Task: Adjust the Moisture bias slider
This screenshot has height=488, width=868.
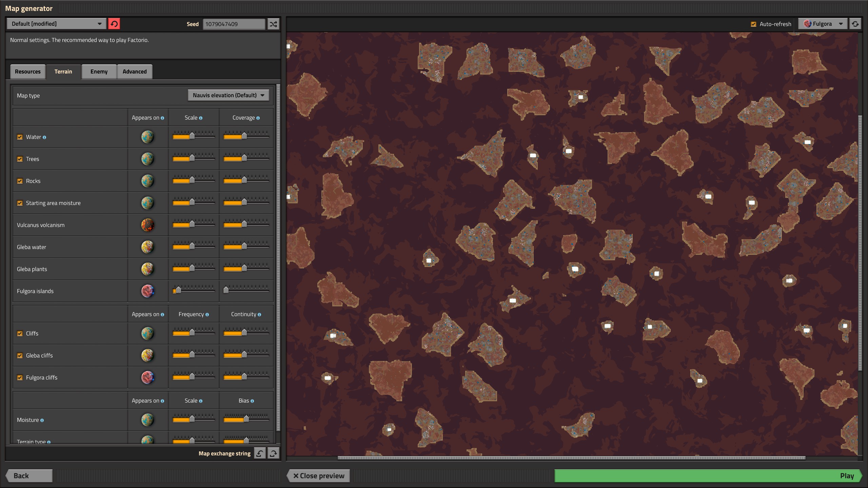Action: (246, 419)
